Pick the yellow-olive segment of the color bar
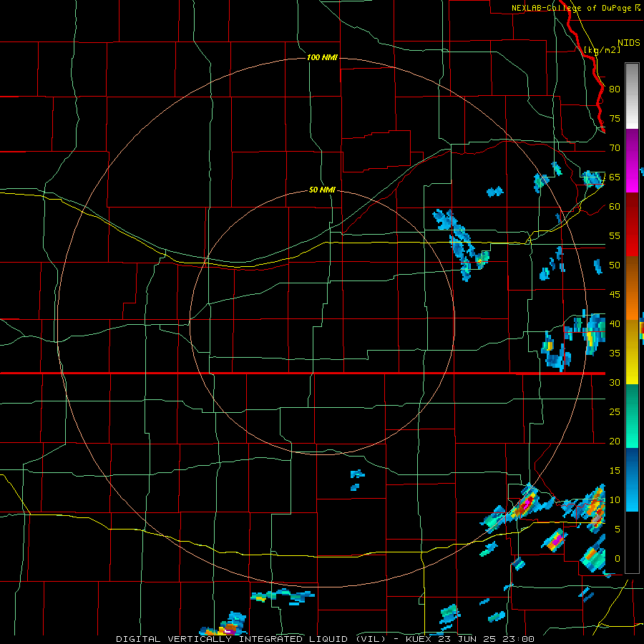Screen dimensions: 644x644 point(632,352)
